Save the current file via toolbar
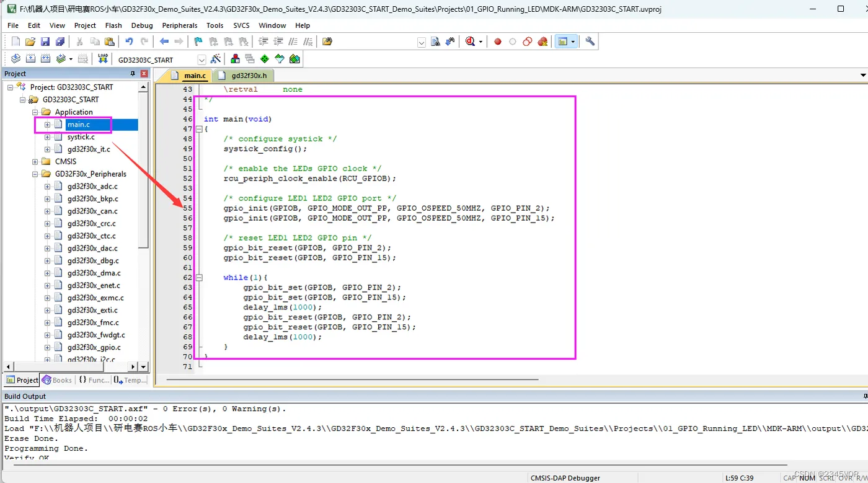The height and width of the screenshot is (483, 868). click(45, 42)
